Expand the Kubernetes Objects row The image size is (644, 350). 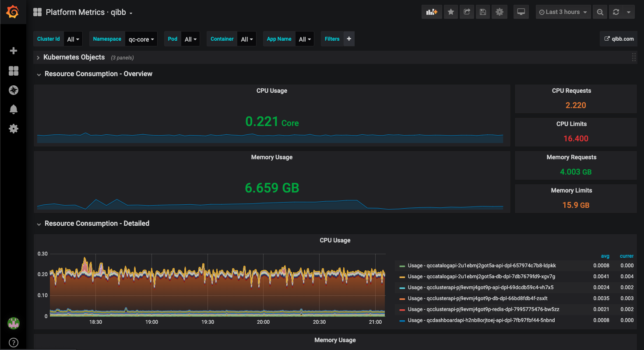[x=74, y=57]
